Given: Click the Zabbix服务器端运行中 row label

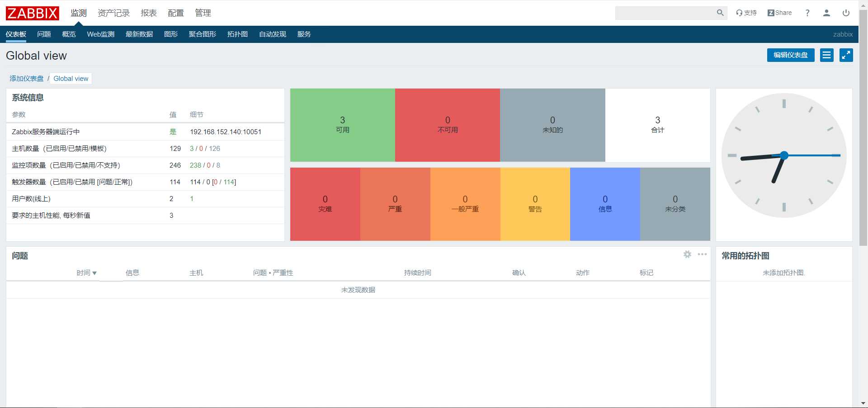Looking at the screenshot, I should [46, 132].
